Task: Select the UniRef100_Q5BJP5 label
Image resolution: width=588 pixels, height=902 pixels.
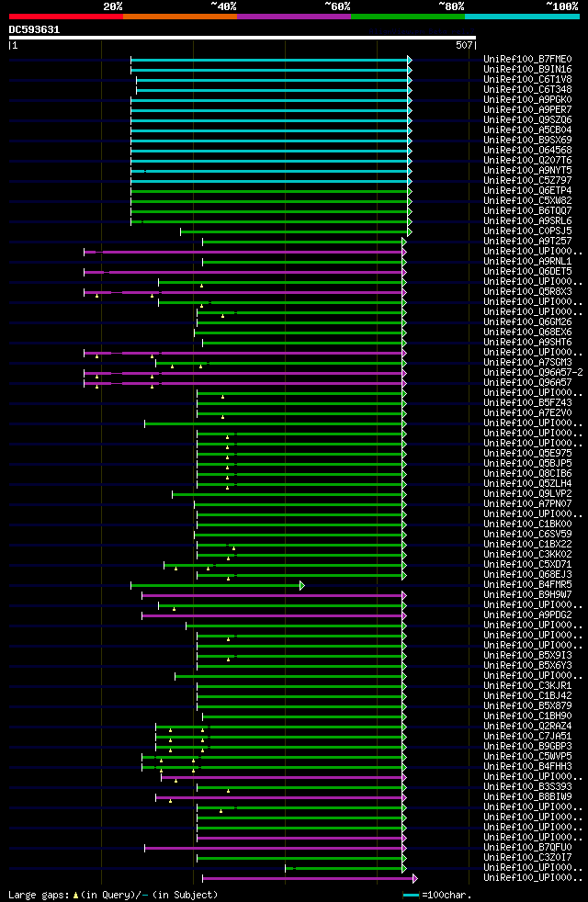Action: [x=527, y=464]
